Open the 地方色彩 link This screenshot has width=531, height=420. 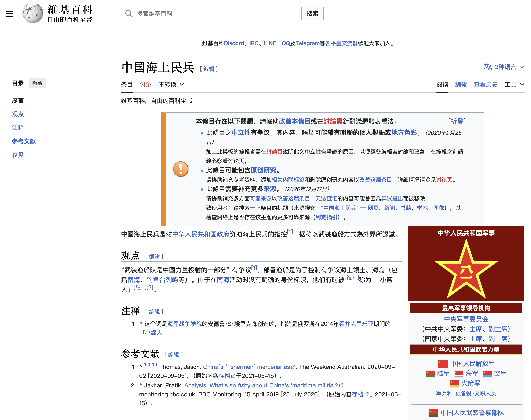pyautogui.click(x=404, y=133)
